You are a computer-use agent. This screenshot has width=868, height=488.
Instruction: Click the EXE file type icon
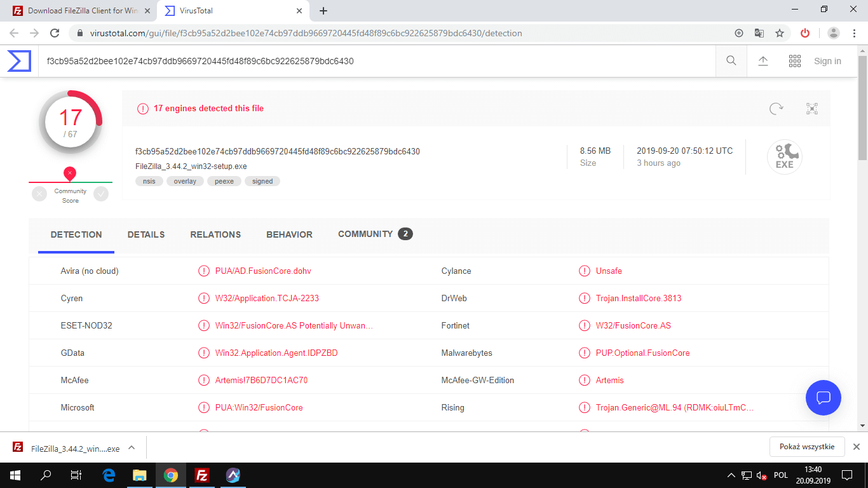[785, 157]
